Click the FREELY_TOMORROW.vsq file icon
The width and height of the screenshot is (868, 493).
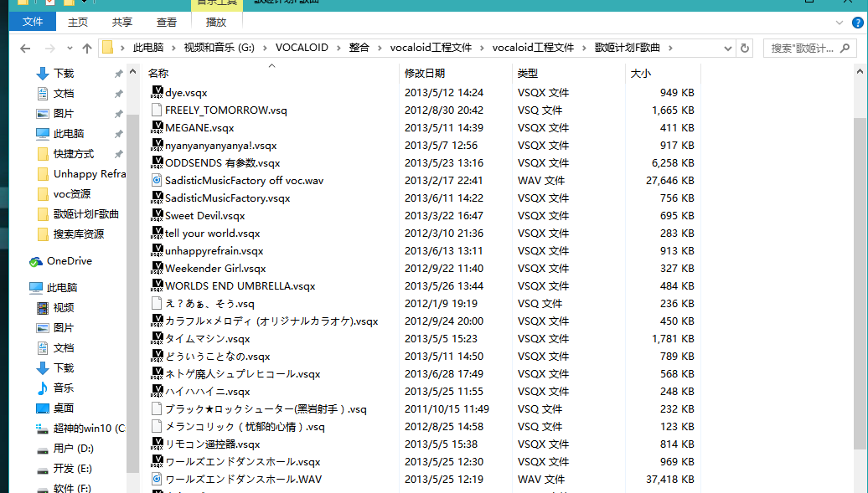pyautogui.click(x=157, y=110)
